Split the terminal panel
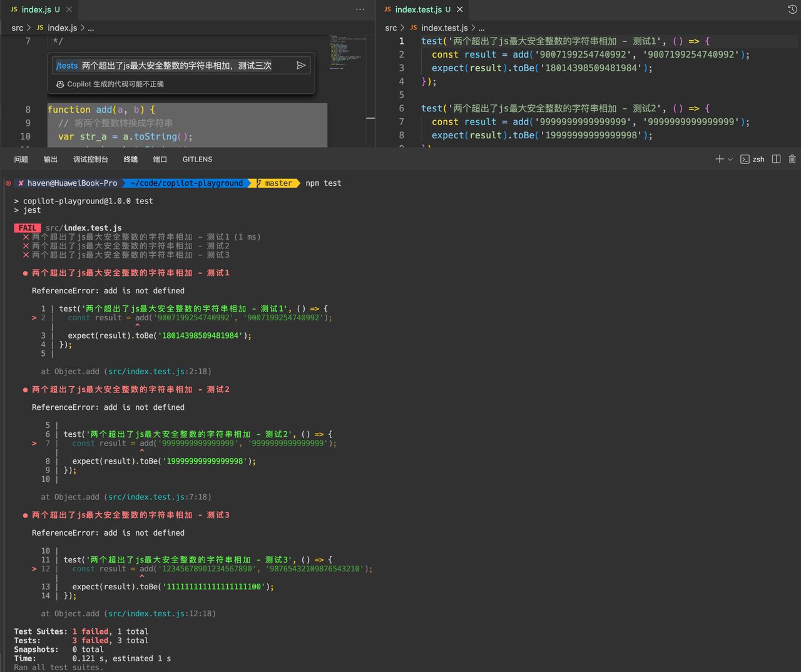Viewport: 801px width, 672px height. [x=777, y=160]
